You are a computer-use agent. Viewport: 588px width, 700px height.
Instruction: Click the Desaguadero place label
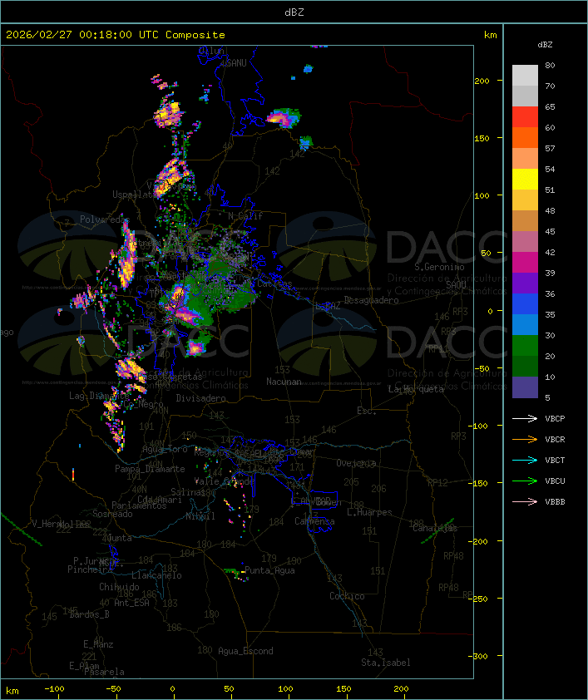click(x=372, y=300)
